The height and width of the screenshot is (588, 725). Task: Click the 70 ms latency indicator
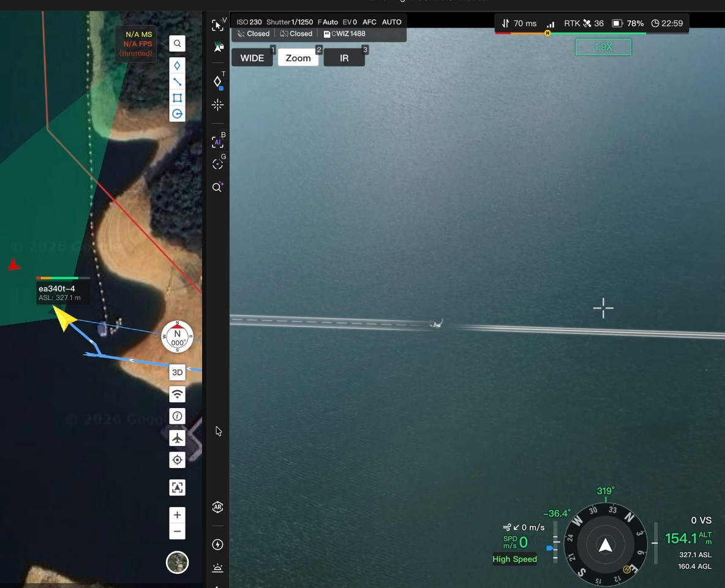pyautogui.click(x=520, y=23)
